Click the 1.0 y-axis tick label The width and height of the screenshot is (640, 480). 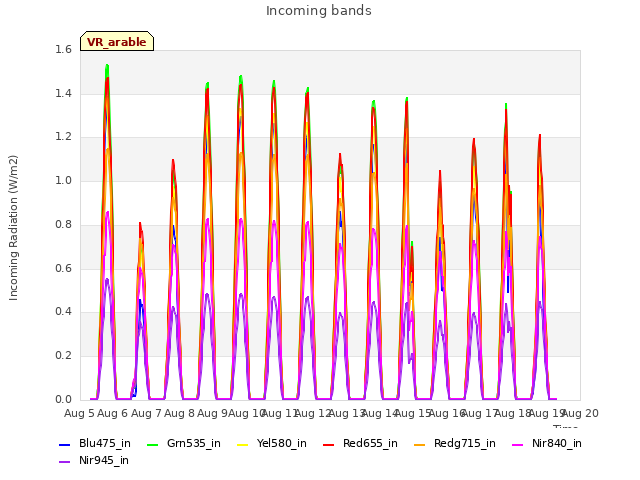point(63,181)
